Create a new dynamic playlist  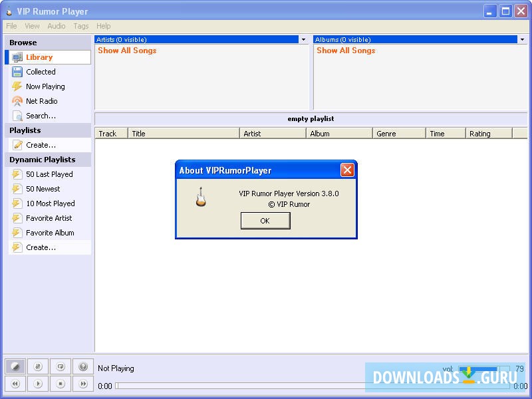tap(48, 247)
